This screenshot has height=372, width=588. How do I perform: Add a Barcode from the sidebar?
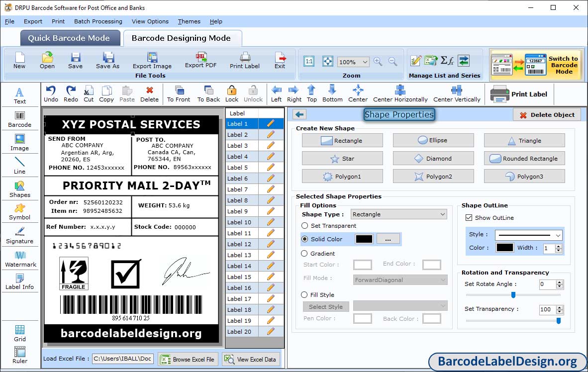(19, 119)
